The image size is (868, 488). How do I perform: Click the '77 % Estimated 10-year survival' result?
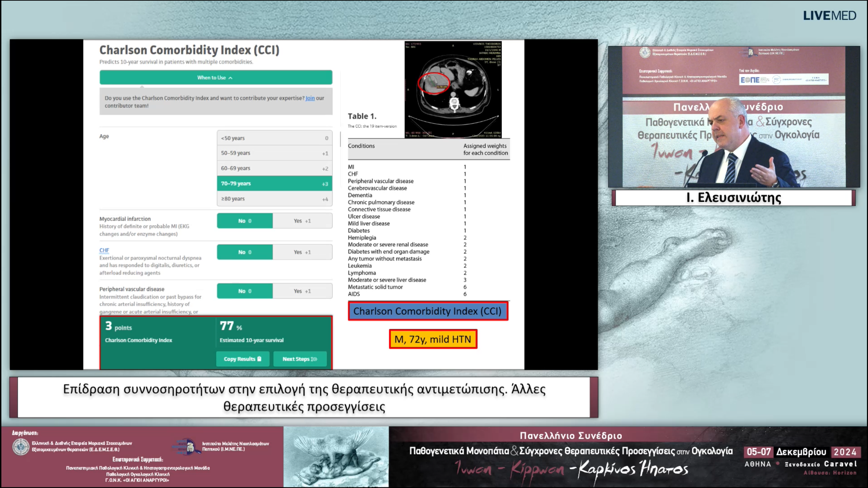252,332
